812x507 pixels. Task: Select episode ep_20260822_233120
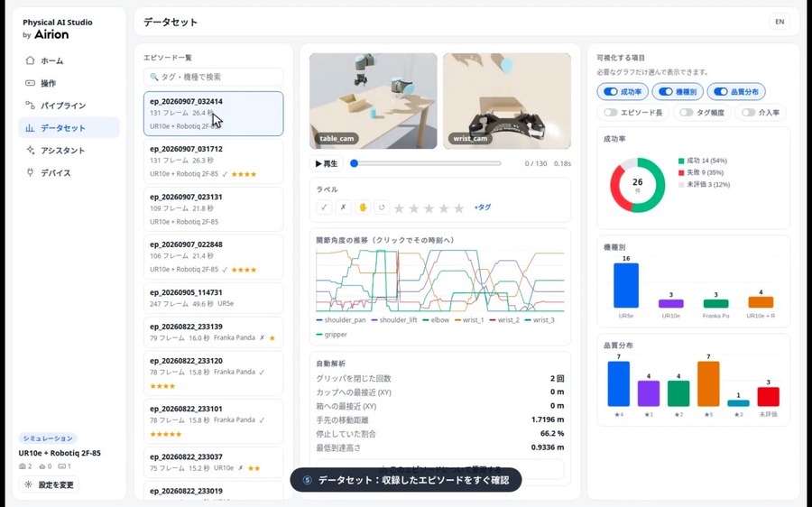pos(213,373)
